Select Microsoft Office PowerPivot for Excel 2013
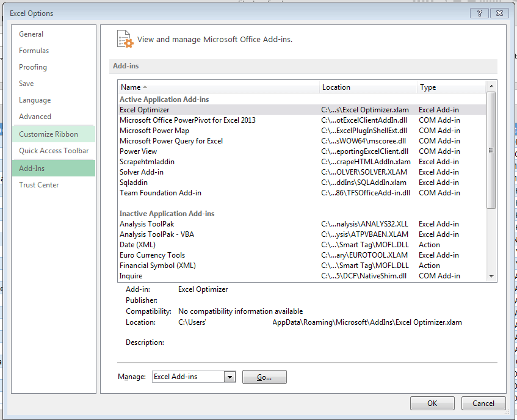 302,120
